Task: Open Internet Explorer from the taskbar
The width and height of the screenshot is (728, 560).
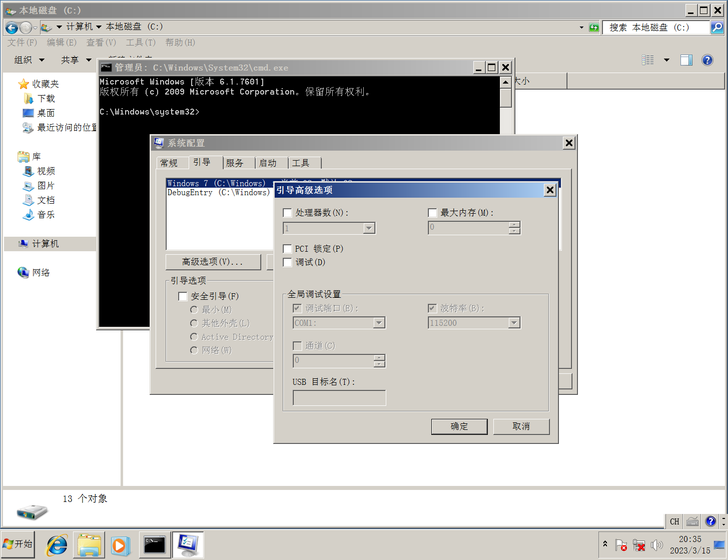Action: click(56, 545)
